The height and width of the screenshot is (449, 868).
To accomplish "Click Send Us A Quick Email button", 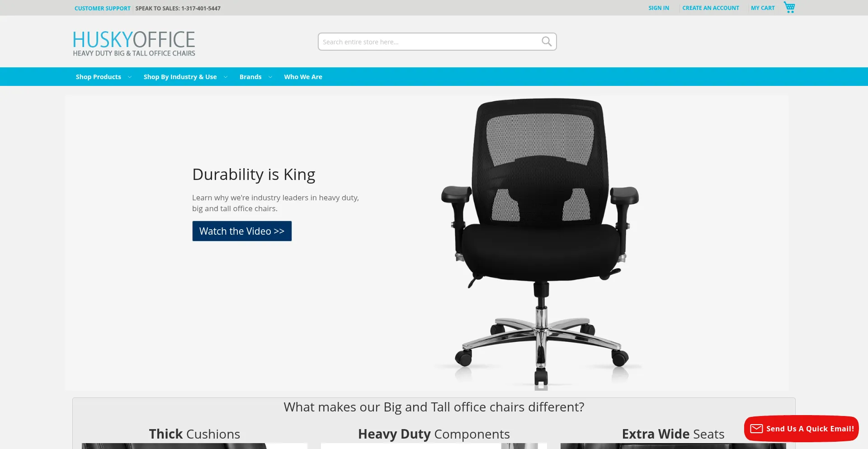I will [802, 429].
